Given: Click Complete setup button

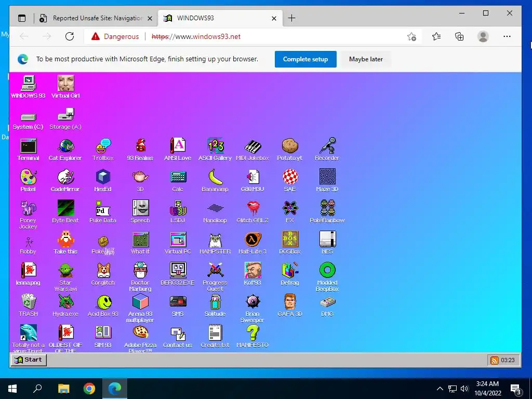Looking at the screenshot, I should [x=305, y=59].
